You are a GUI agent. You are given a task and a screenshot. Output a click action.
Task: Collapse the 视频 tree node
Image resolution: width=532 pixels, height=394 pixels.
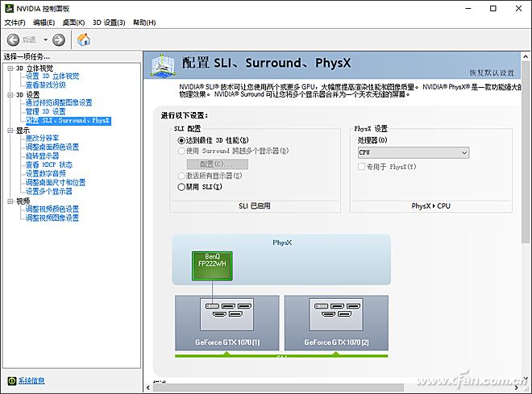[10, 201]
